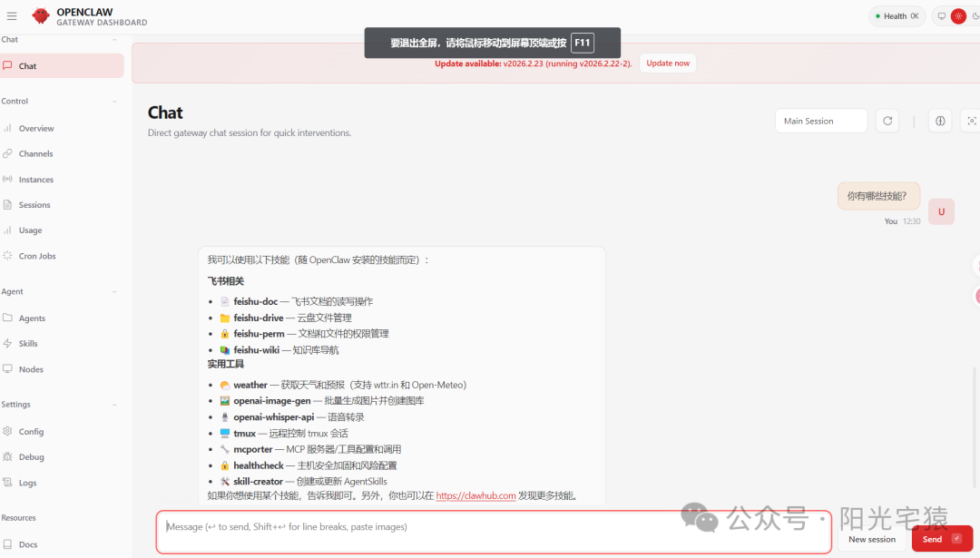
Task: Focus the Message input field
Action: [494, 533]
